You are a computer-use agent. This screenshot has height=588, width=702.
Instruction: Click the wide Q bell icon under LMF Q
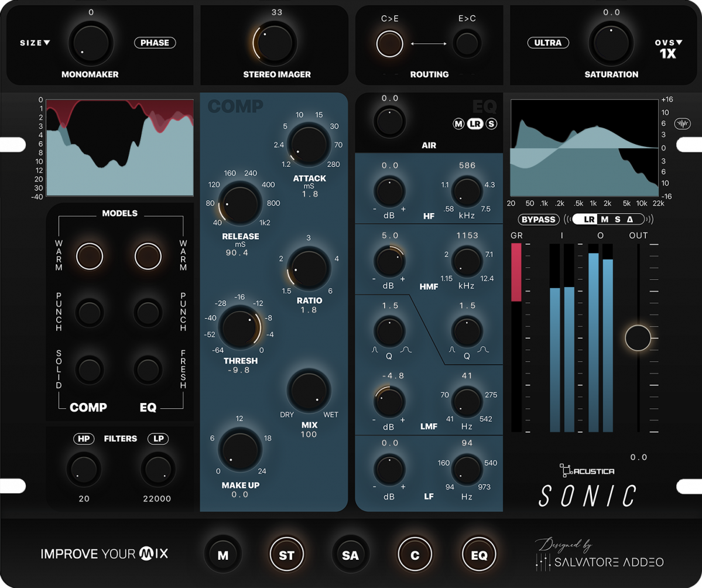pyautogui.click(x=483, y=350)
